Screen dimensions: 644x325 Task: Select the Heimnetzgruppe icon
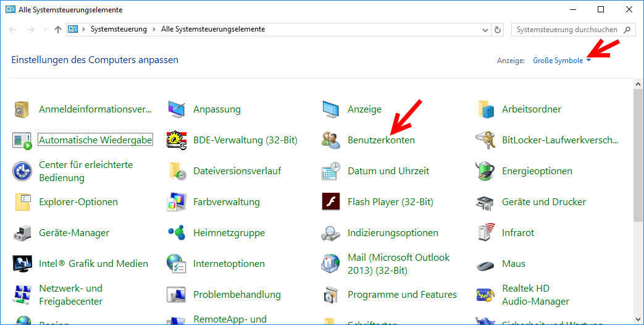[x=177, y=233]
